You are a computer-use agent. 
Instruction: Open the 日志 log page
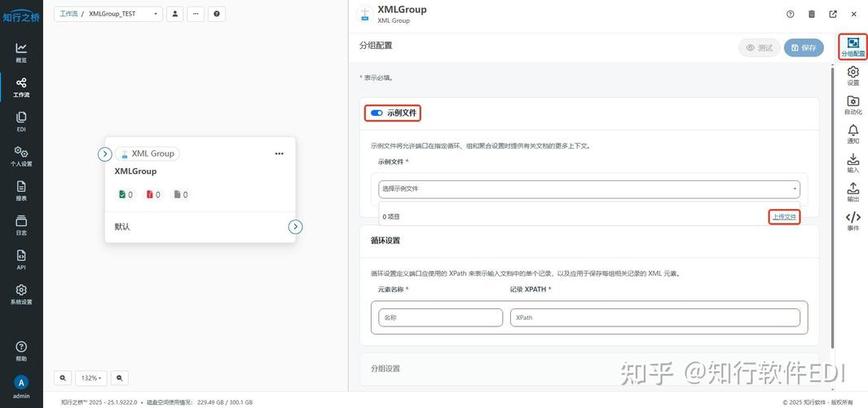21,225
